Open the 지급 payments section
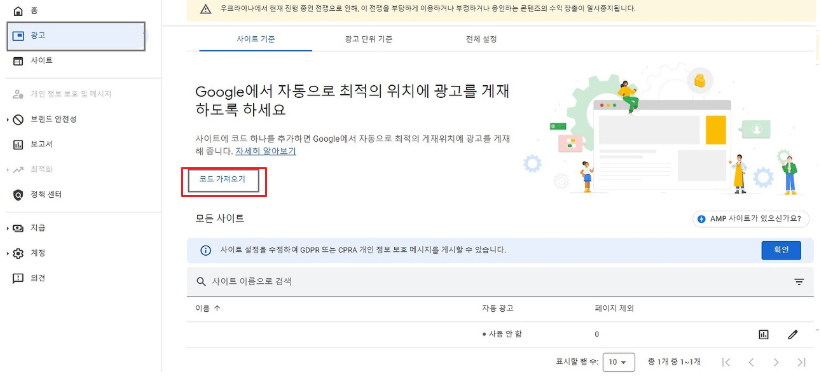Screen dimensions: 821x376 pos(38,228)
